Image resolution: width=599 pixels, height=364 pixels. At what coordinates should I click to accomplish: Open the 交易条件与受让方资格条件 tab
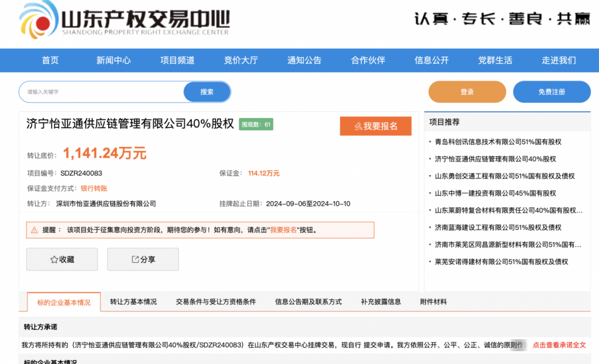tap(217, 302)
